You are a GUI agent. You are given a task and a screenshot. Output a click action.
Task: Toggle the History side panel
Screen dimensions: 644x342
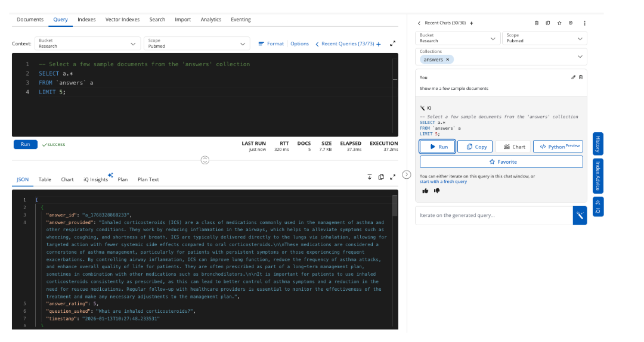tap(597, 144)
